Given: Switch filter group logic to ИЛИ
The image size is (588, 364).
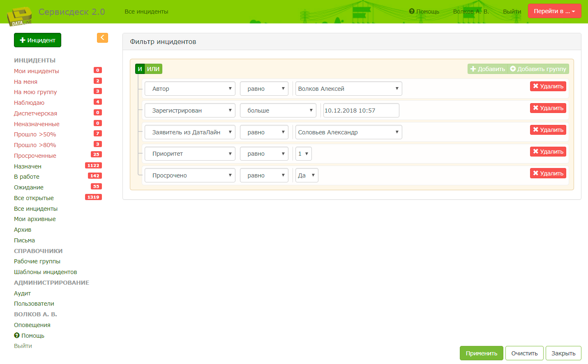Looking at the screenshot, I should click(x=153, y=69).
